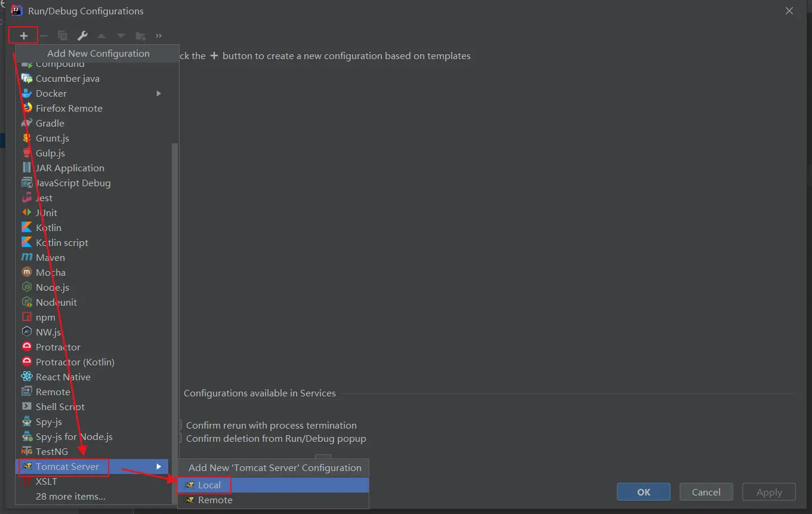This screenshot has width=812, height=514.
Task: Pick the Grunt.js icon
Action: [x=27, y=138]
